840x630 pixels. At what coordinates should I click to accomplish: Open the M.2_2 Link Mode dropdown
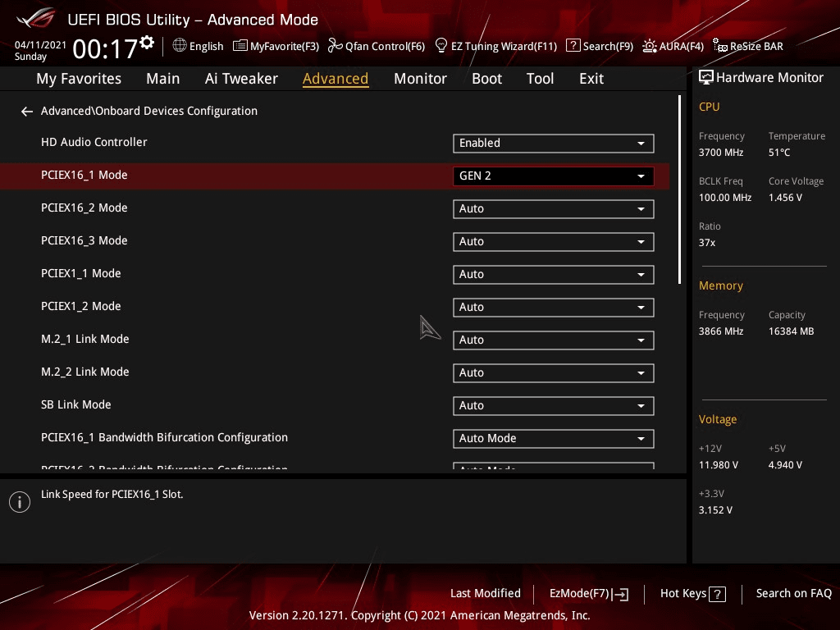(554, 373)
